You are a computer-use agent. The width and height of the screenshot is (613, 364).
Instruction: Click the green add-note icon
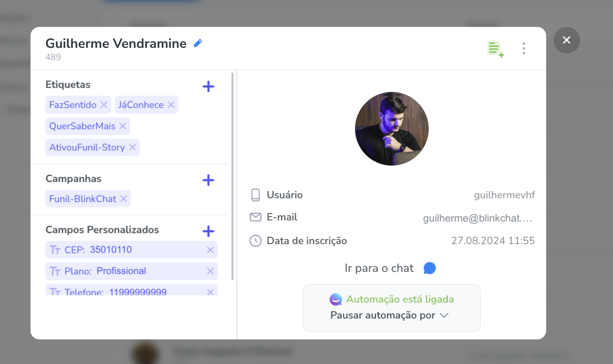[496, 49]
